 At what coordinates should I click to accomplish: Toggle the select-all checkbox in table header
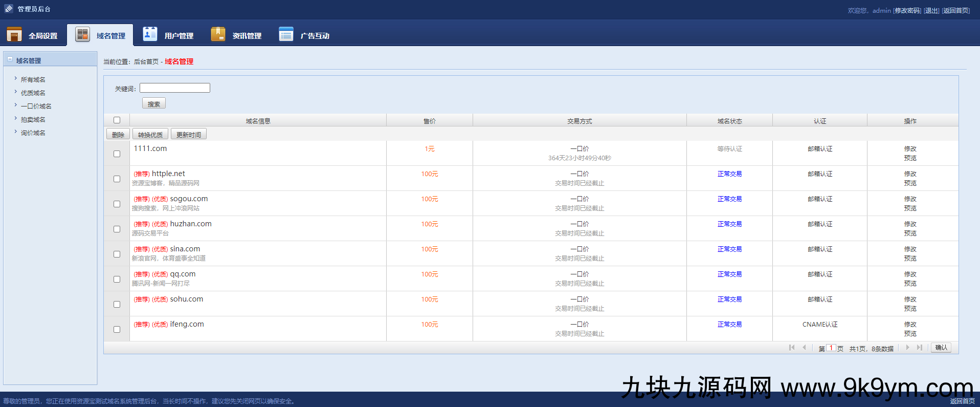pos(117,120)
